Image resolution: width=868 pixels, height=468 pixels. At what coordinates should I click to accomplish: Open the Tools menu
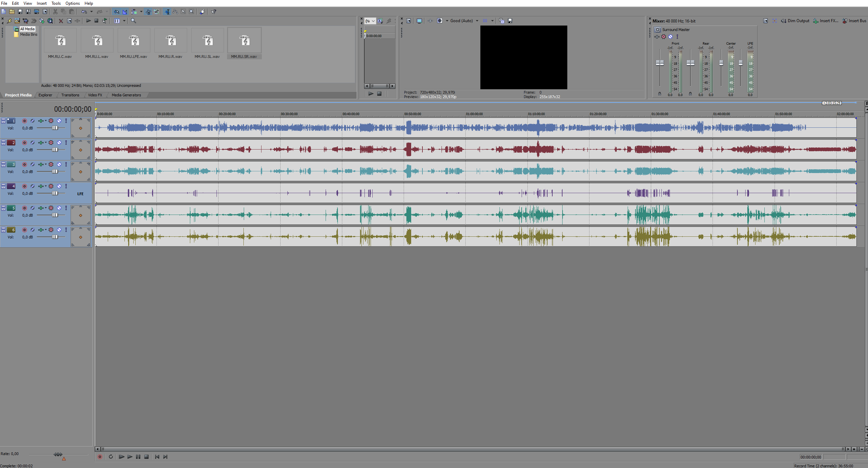pyautogui.click(x=56, y=3)
